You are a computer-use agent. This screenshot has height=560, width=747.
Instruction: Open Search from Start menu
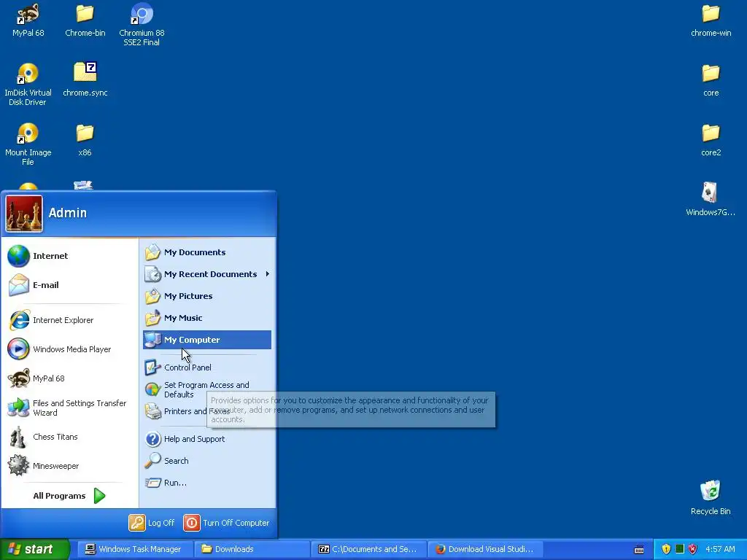(x=207, y=461)
